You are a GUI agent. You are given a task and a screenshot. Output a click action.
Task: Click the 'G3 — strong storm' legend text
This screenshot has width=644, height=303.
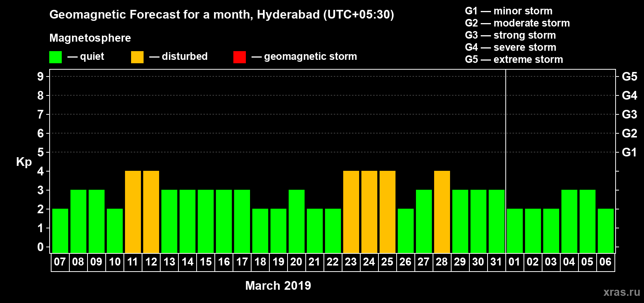coord(510,35)
